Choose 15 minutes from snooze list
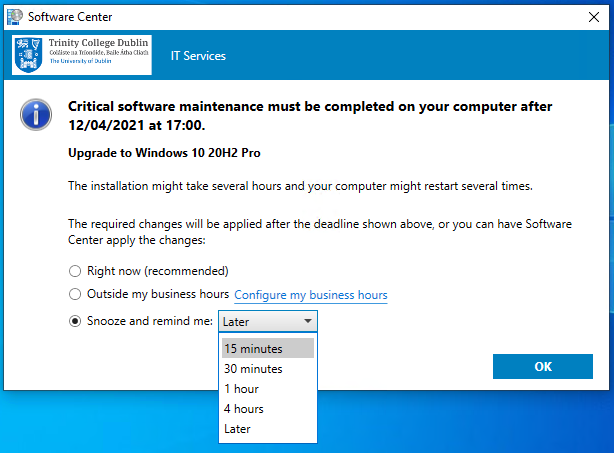 tap(268, 348)
